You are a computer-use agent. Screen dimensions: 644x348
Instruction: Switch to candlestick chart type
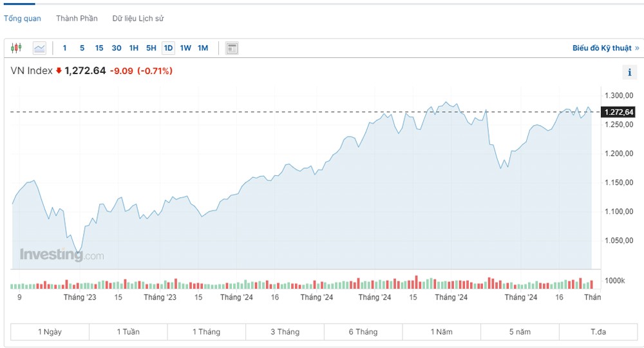[17, 48]
